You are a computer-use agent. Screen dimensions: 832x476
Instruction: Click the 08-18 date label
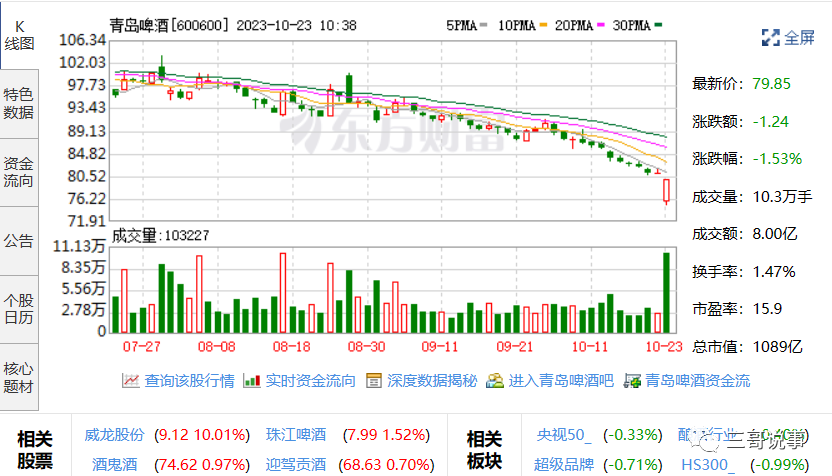[291, 347]
